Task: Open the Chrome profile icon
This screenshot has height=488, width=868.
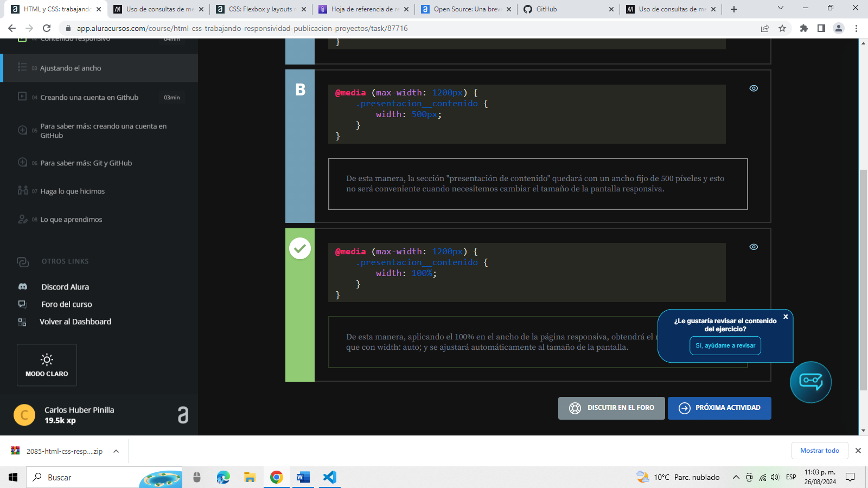Action: 839,28
